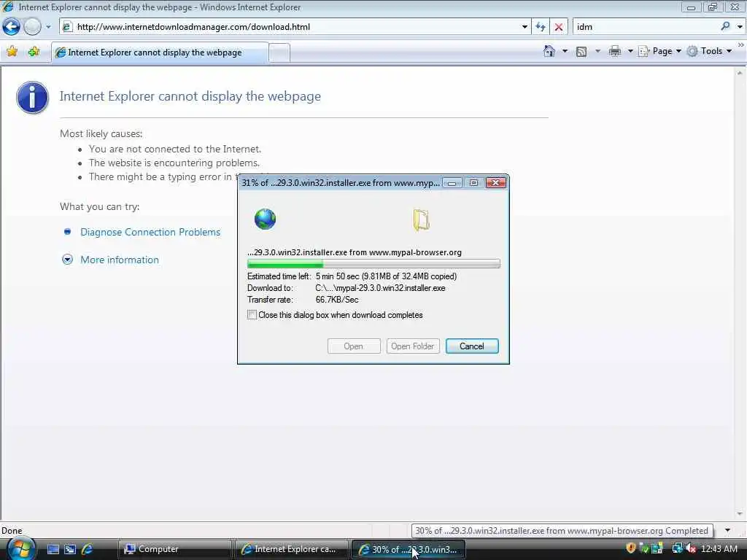Click the RSS Feeds icon
Viewport: 747px width, 560px height.
(581, 52)
